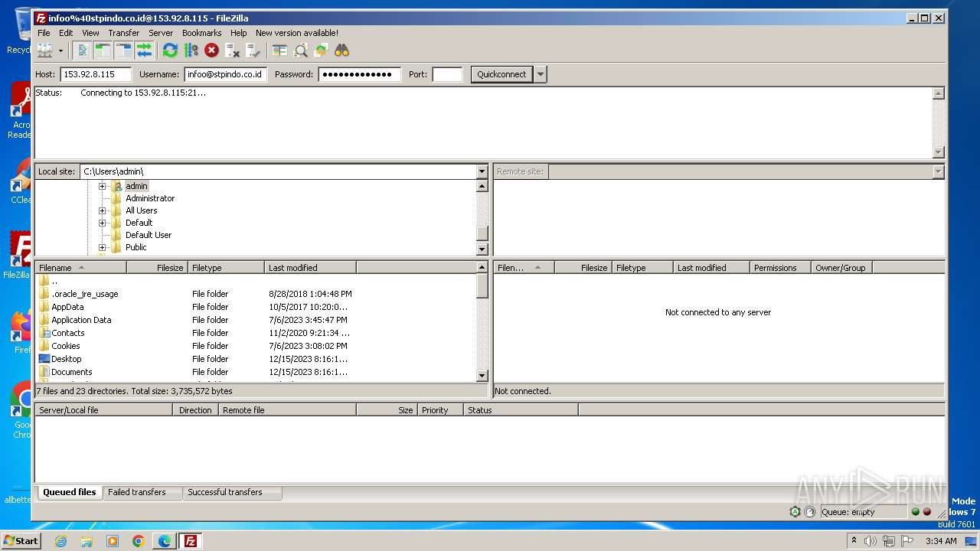Image resolution: width=980 pixels, height=551 pixels.
Task: Open the Help menu
Action: (239, 33)
